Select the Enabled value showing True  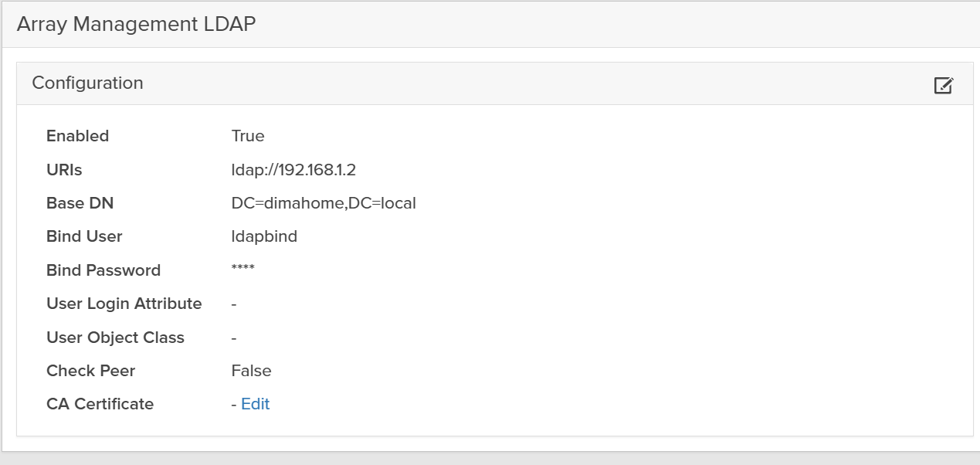[248, 136]
